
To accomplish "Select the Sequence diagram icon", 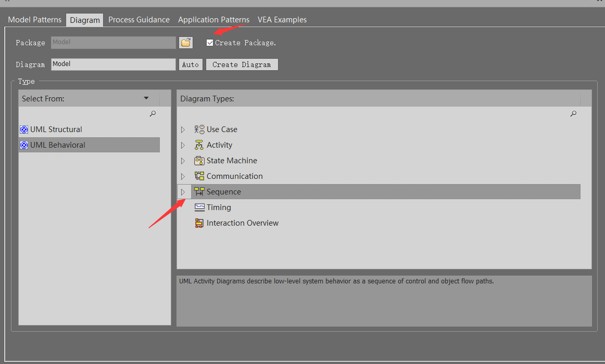I will [199, 191].
